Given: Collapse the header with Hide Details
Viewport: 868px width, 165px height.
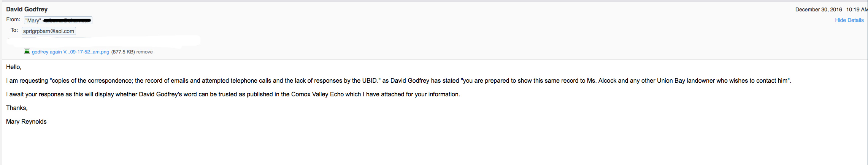Looking at the screenshot, I should point(849,20).
